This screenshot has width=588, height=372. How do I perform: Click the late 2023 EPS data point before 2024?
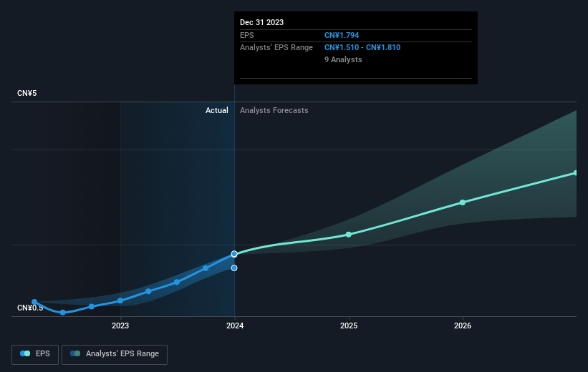coord(205,268)
